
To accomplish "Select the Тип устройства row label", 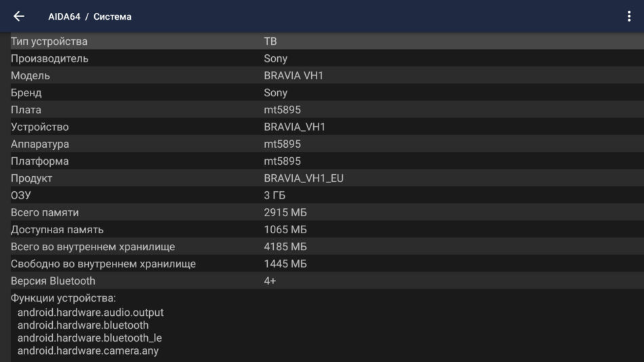I will click(x=49, y=41).
